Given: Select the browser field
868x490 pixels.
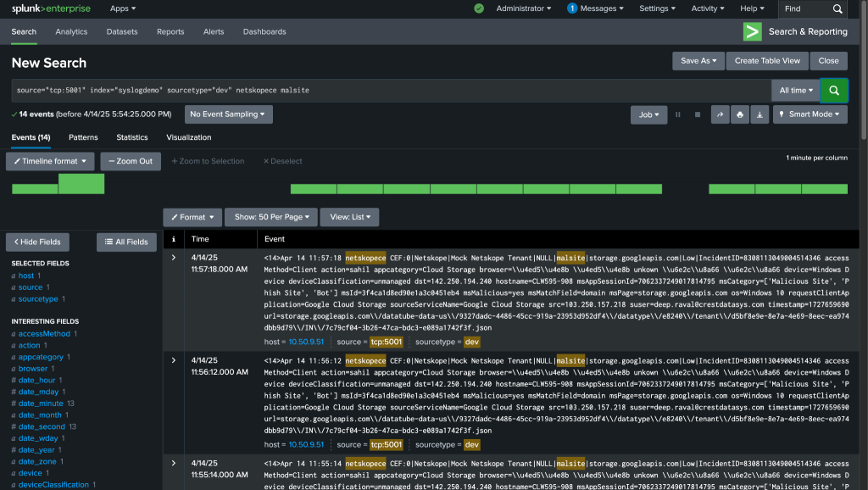Looking at the screenshot, I should coord(33,369).
